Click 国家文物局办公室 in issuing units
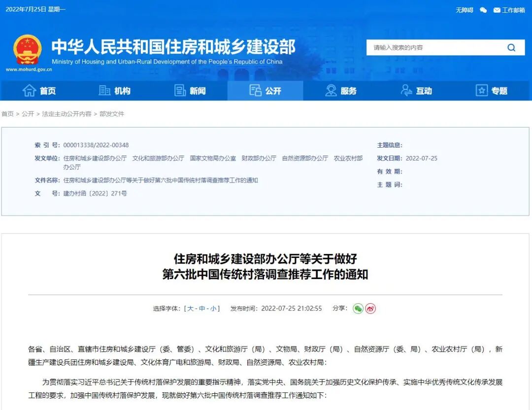The image size is (532, 410). click(213, 158)
